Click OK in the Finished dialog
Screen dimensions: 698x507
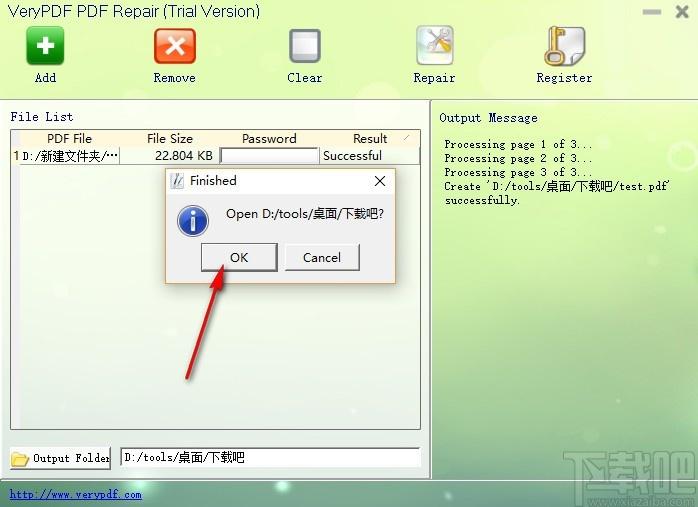pyautogui.click(x=239, y=257)
